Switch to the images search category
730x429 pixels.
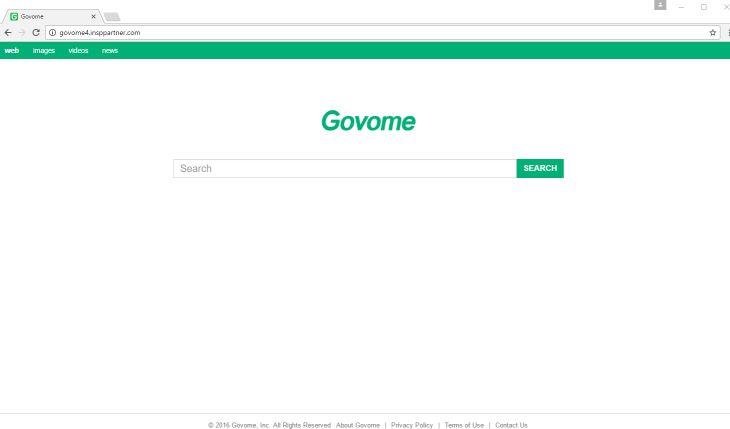coord(44,50)
